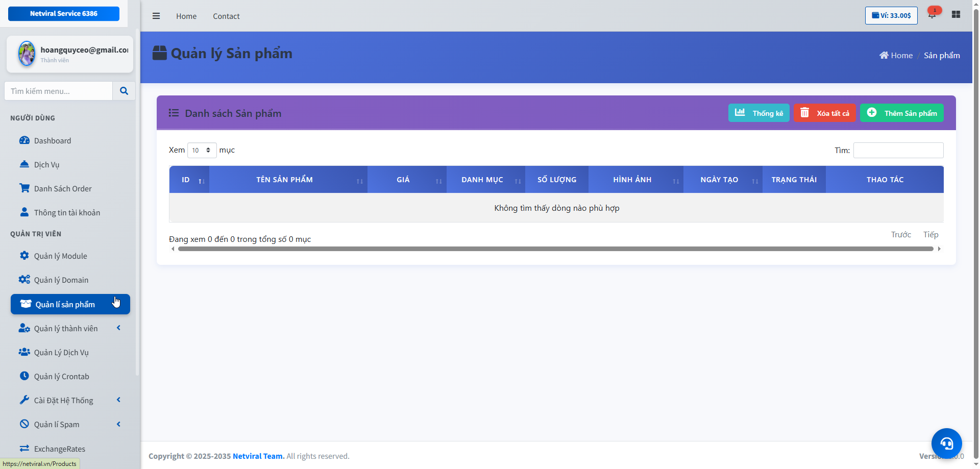Click the Home house icon in breadcrumb
Viewport: 980px width, 469px height.
tap(884, 56)
